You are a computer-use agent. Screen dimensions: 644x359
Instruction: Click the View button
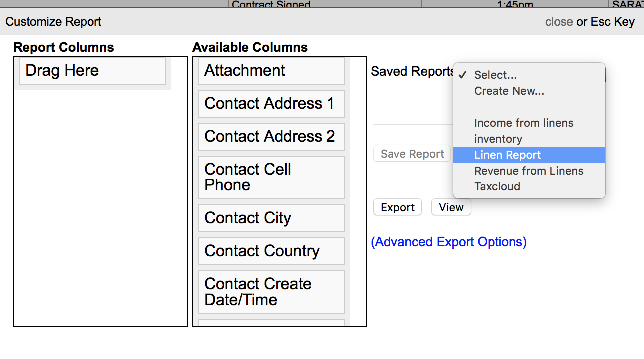[451, 207]
